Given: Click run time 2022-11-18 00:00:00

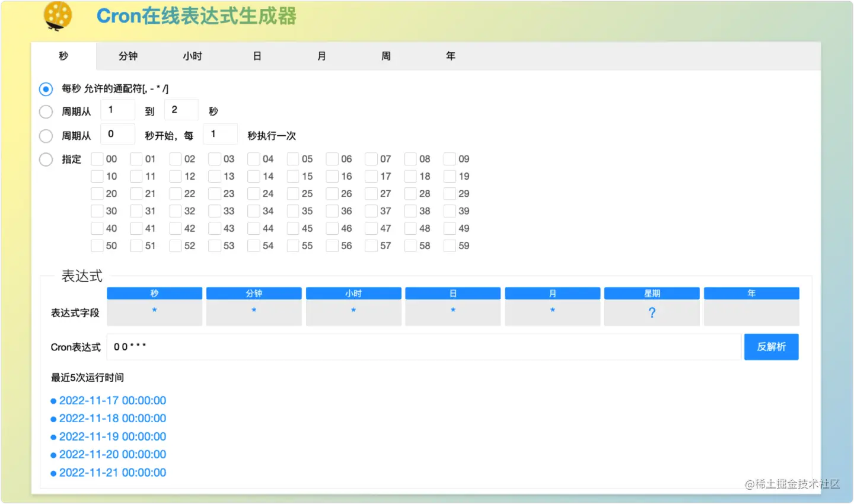Looking at the screenshot, I should pyautogui.click(x=113, y=419).
